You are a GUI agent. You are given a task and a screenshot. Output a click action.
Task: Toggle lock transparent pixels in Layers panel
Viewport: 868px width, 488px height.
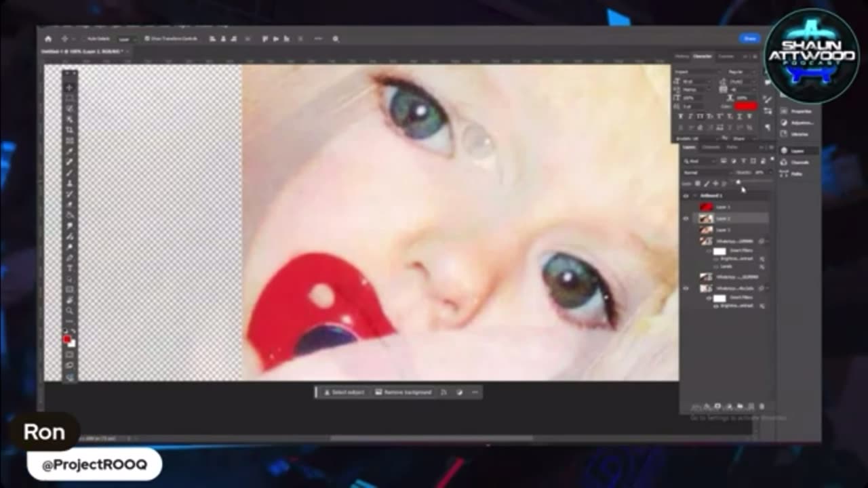(x=697, y=184)
